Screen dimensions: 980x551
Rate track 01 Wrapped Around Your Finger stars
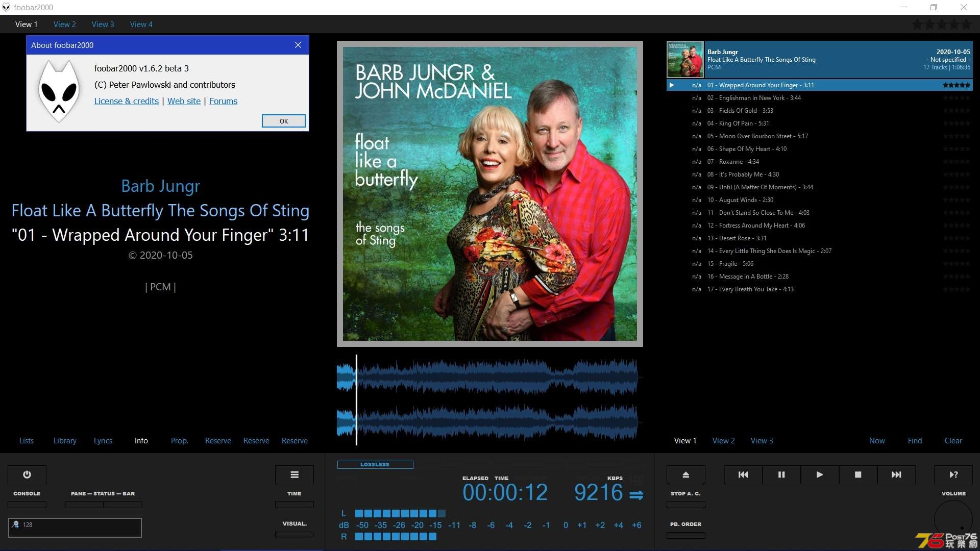(957, 85)
